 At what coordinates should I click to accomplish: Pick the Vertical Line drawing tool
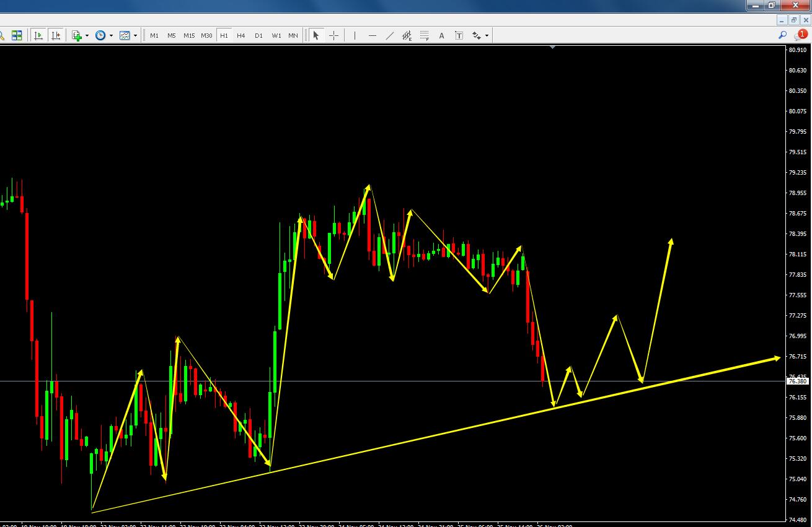355,35
